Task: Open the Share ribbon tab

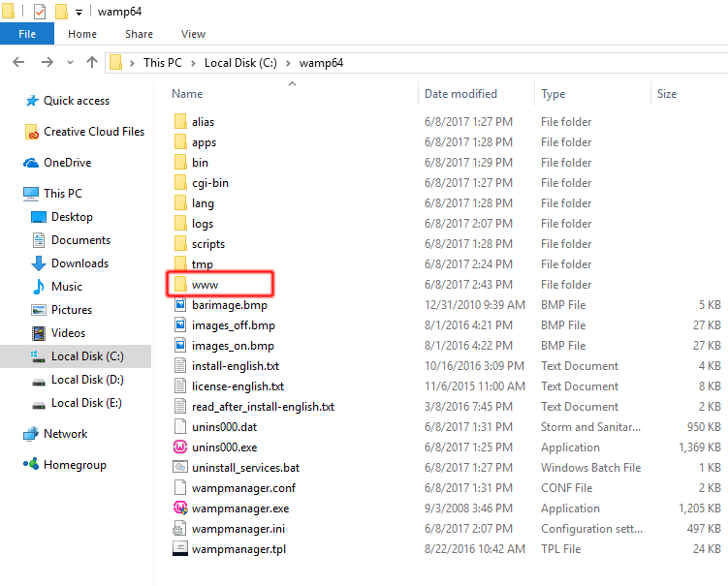Action: 139,34
